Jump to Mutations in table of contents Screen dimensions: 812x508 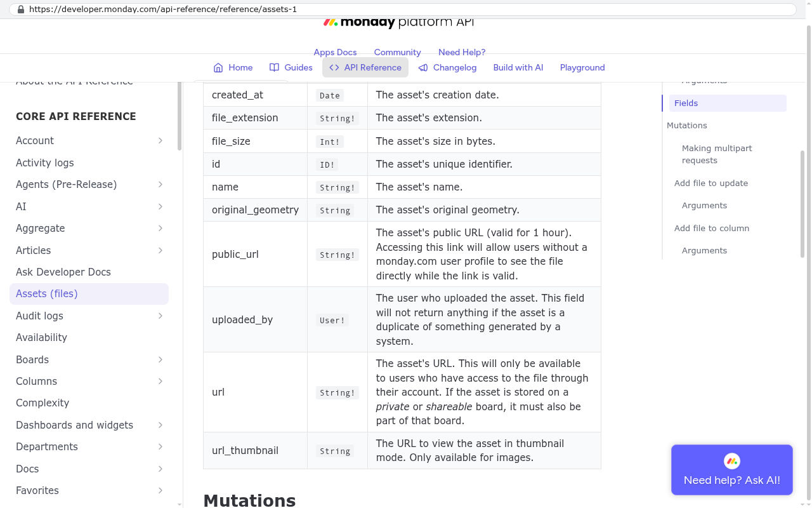[687, 125]
